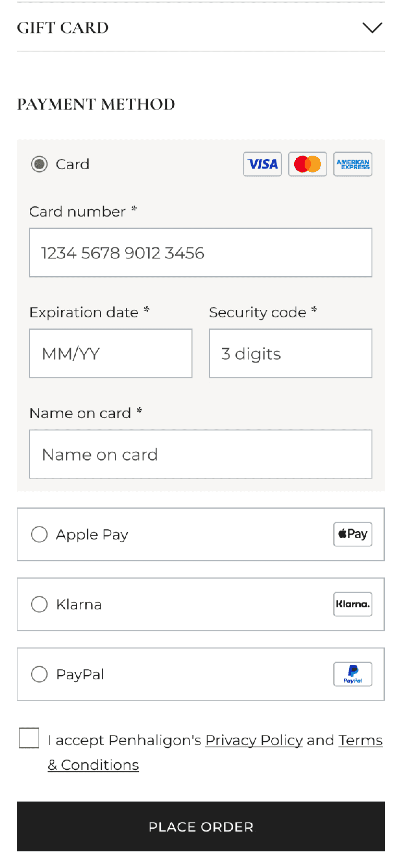Focus the Name on card field

point(201,454)
